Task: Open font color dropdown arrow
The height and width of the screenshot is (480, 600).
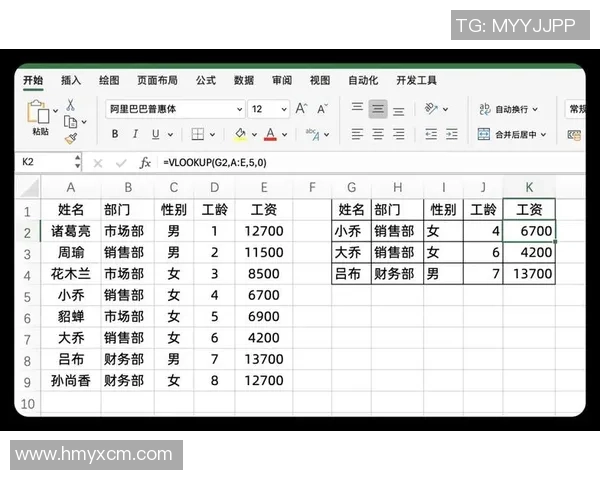Action: (284, 134)
